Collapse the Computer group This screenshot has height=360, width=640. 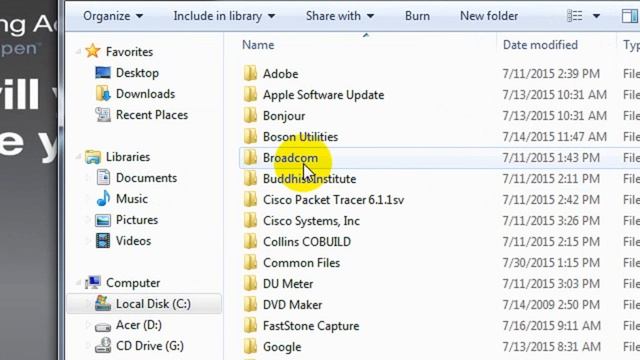78,282
